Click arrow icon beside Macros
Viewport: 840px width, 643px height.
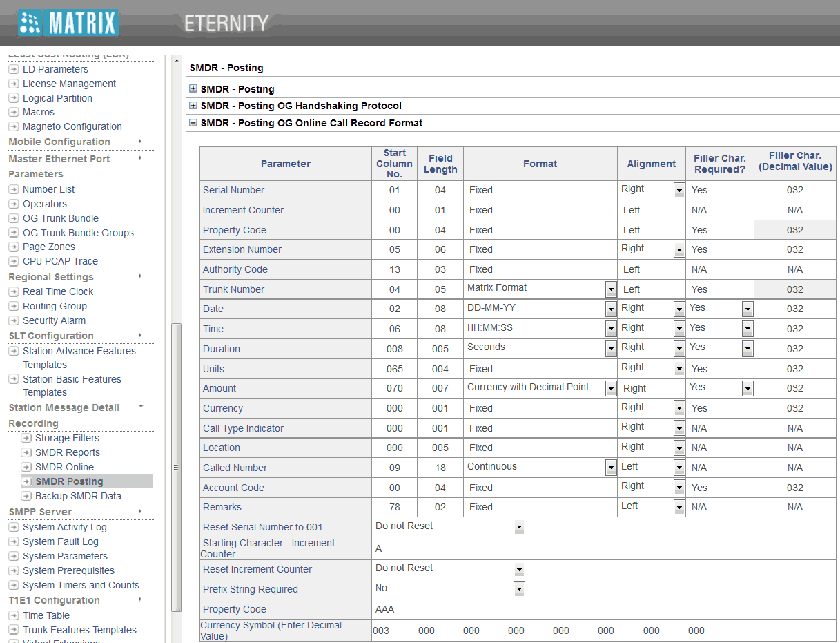pos(14,112)
